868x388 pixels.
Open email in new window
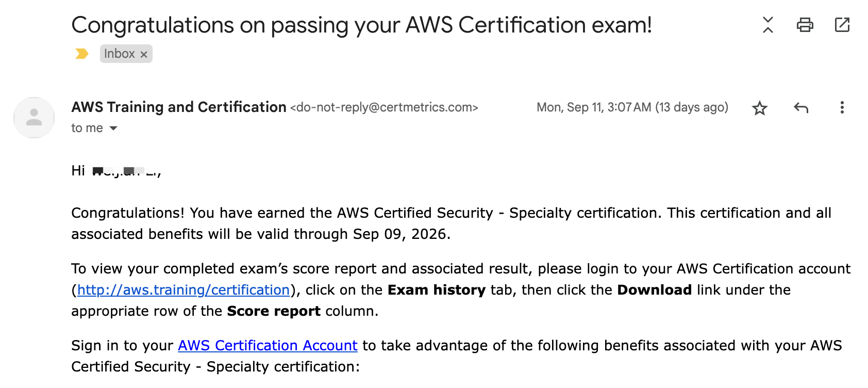point(842,25)
